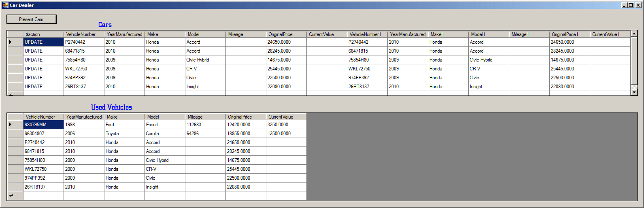The width and height of the screenshot is (644, 208).
Task: Click the Cars grid vertical scrollbar thumb
Action: [634, 61]
